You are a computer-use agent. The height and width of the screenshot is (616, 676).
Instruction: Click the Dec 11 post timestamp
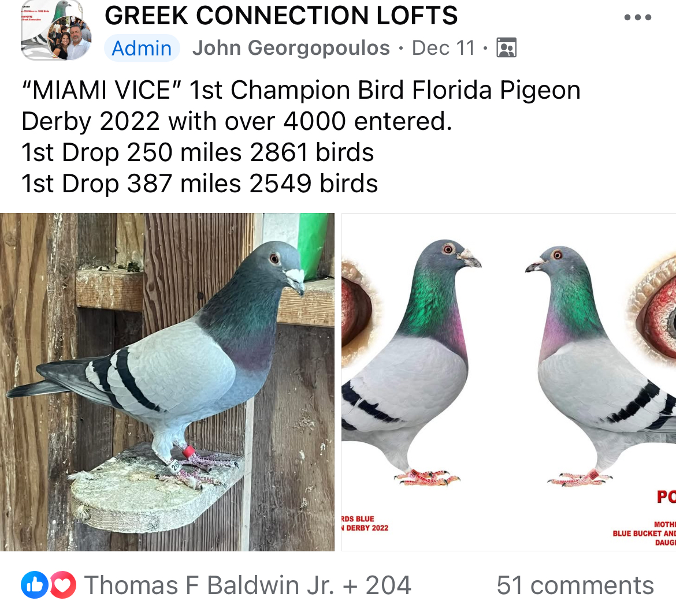pos(443,48)
